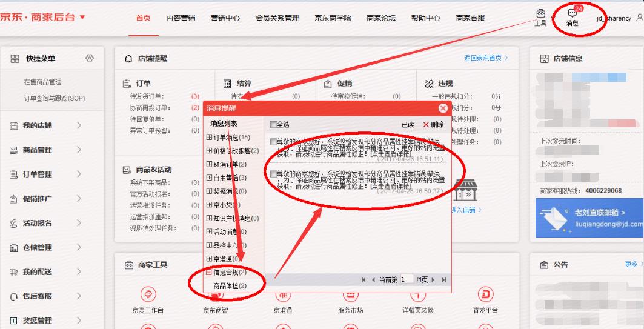The image size is (644, 329).
Task: Tick the checkbox of the 16:50:37 message
Action: coord(274,174)
